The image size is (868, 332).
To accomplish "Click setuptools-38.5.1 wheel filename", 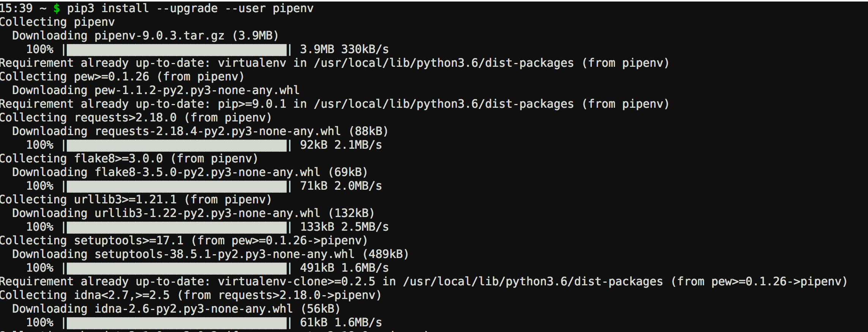I will point(224,254).
